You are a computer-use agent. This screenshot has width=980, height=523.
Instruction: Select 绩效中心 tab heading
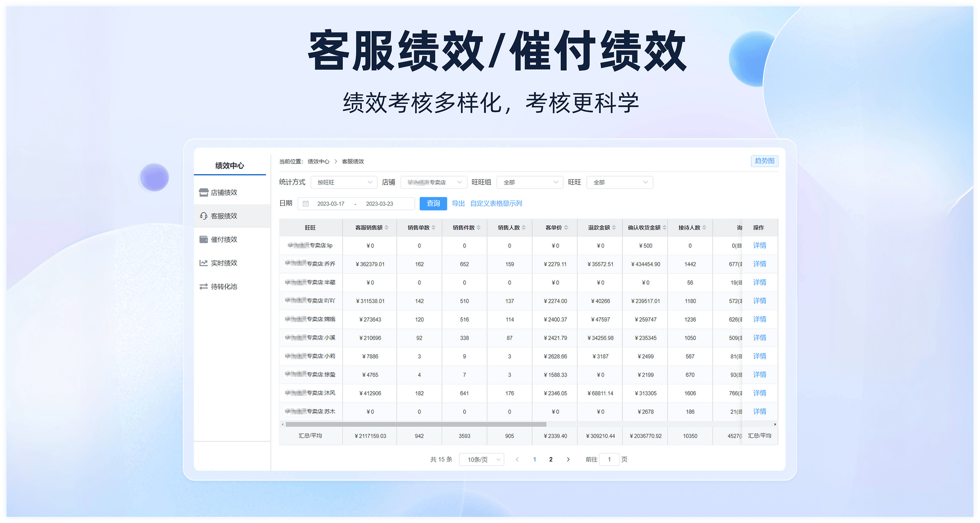[x=230, y=165]
